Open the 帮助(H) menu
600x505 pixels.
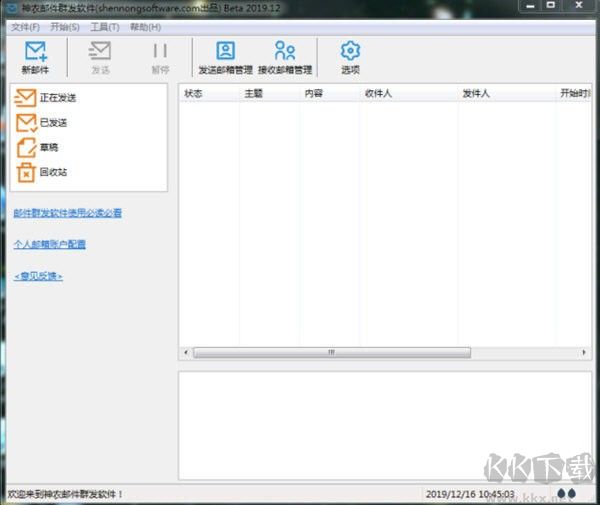(x=145, y=27)
